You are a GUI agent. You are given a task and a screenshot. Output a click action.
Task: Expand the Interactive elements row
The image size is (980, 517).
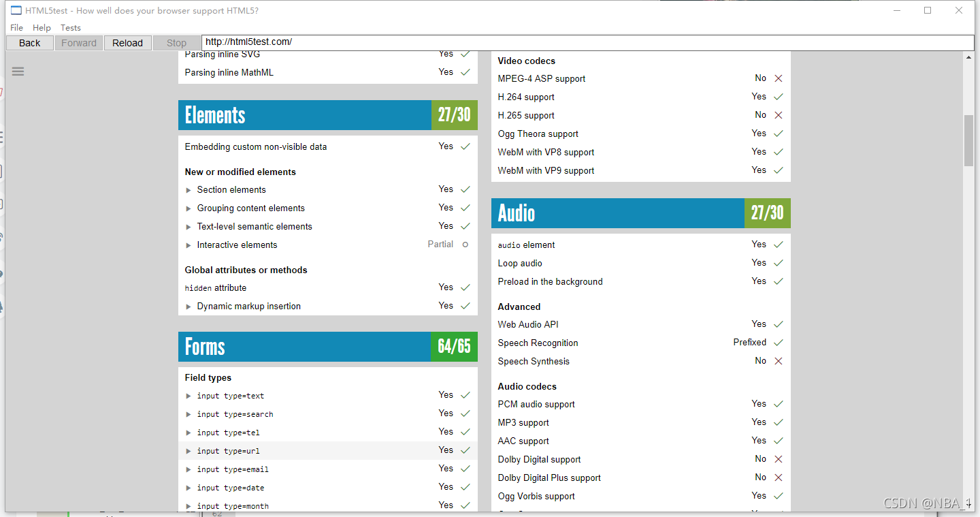click(189, 245)
